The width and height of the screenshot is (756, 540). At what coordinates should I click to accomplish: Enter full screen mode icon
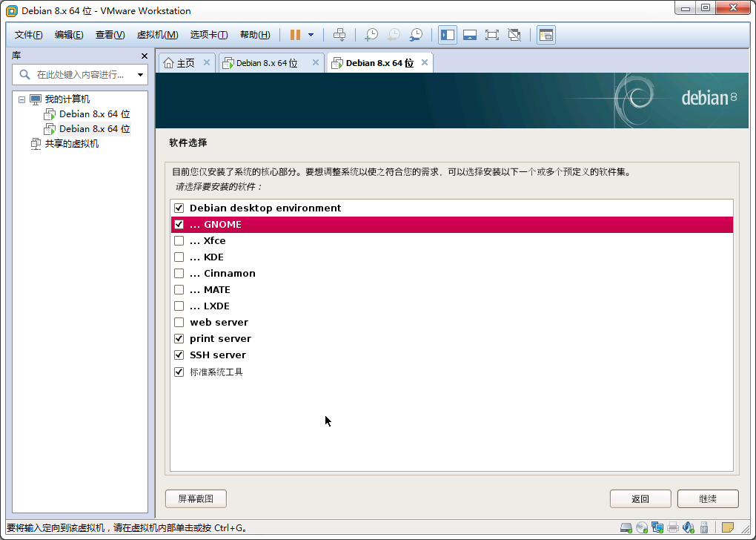coord(492,35)
